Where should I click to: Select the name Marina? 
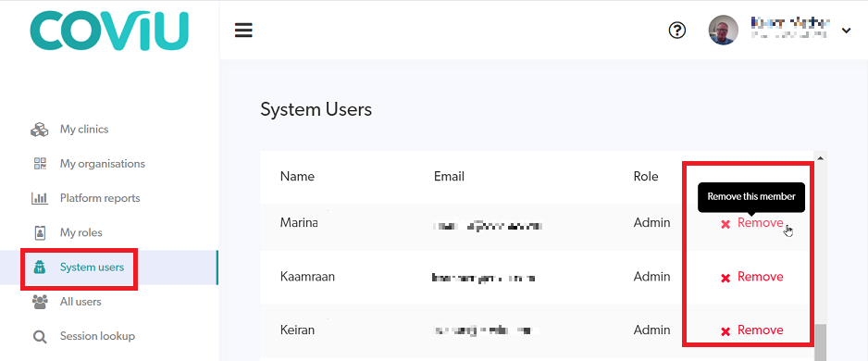299,223
